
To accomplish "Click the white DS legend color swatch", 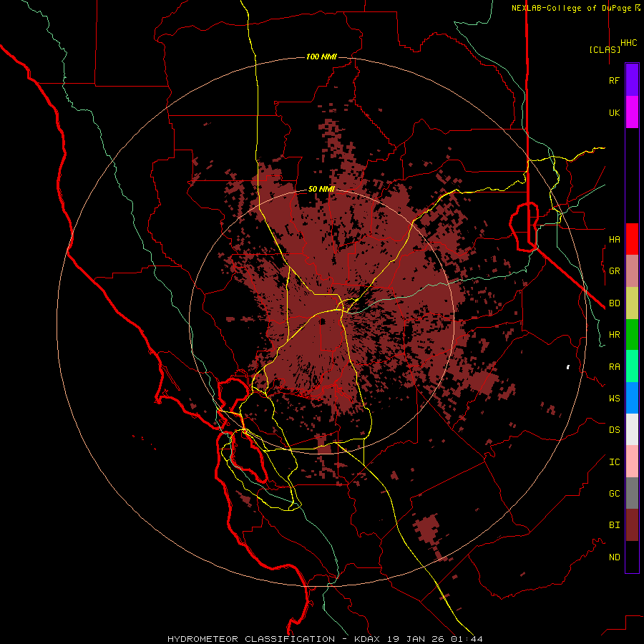I will [x=632, y=429].
